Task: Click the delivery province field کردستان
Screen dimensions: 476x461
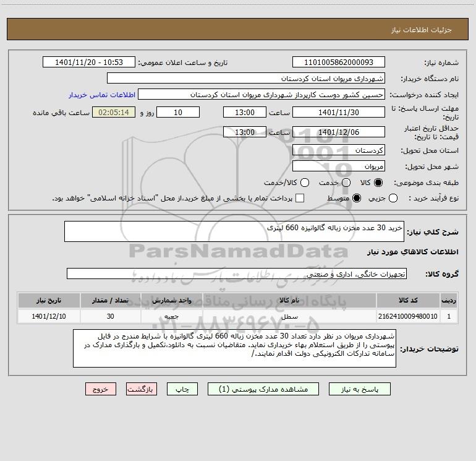Action: click(339, 150)
